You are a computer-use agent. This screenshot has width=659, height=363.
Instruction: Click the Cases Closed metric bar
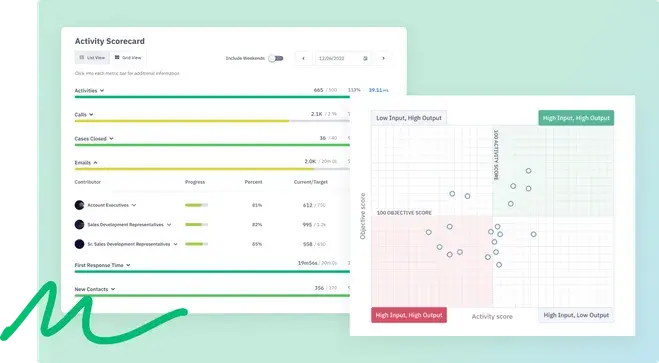click(212, 145)
